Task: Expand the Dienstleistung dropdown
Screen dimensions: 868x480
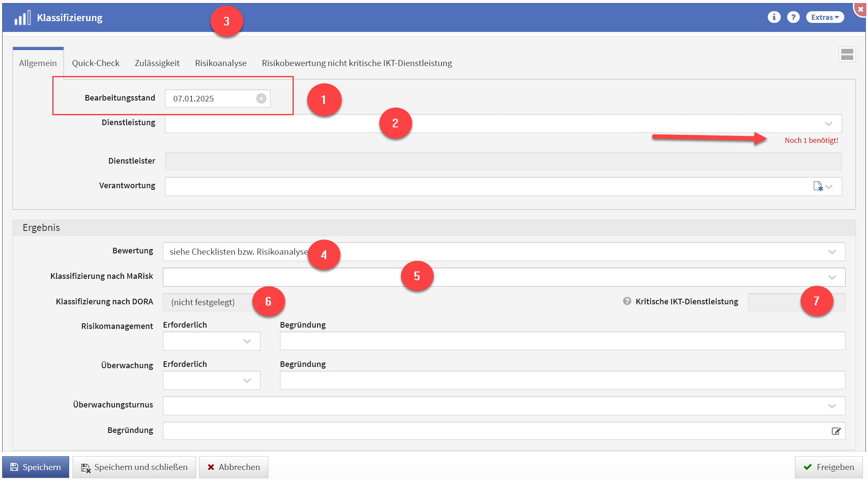Action: [828, 124]
